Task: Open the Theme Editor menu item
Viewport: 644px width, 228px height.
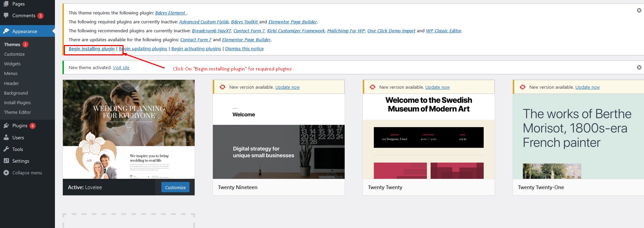Action: click(18, 112)
